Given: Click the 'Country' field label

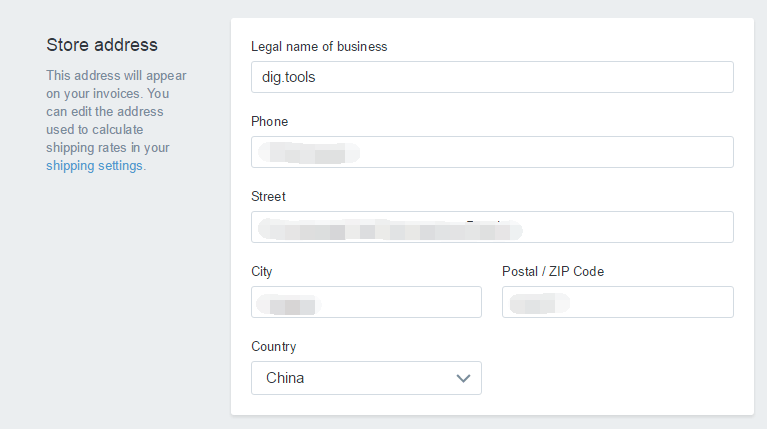Looking at the screenshot, I should (273, 346).
